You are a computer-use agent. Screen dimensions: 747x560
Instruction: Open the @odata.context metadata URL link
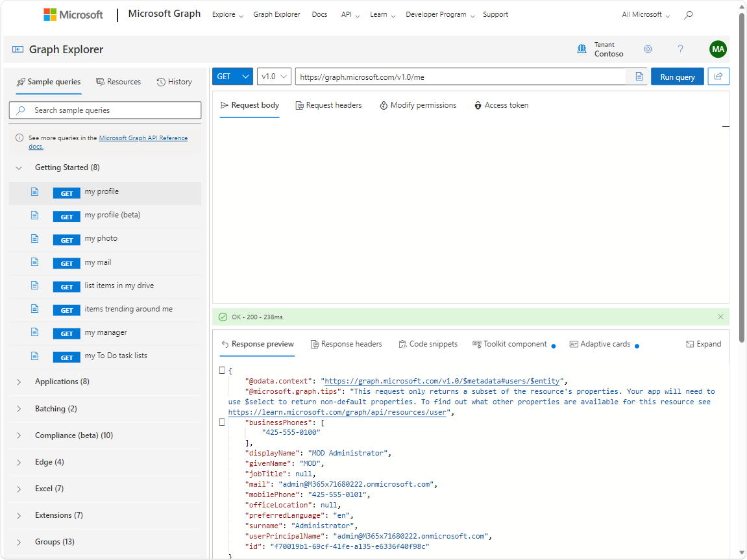(442, 381)
